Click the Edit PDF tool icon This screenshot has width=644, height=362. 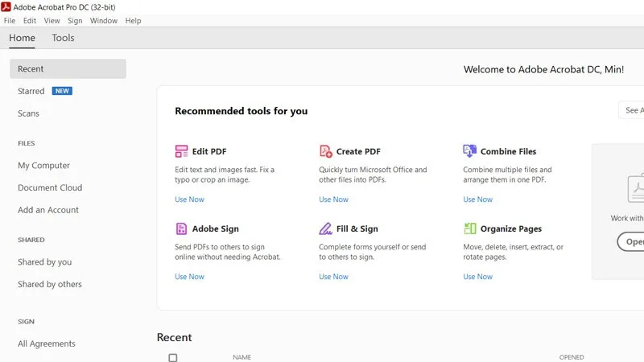(181, 151)
